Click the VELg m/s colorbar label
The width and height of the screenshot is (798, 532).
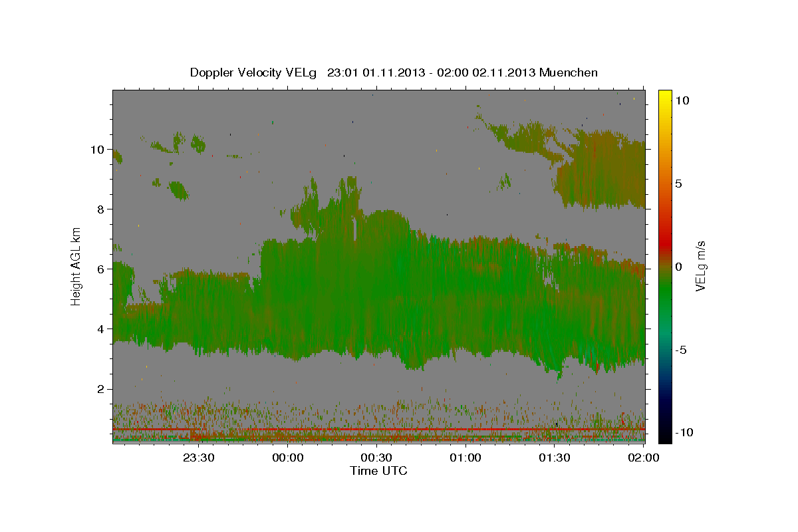[x=700, y=266]
